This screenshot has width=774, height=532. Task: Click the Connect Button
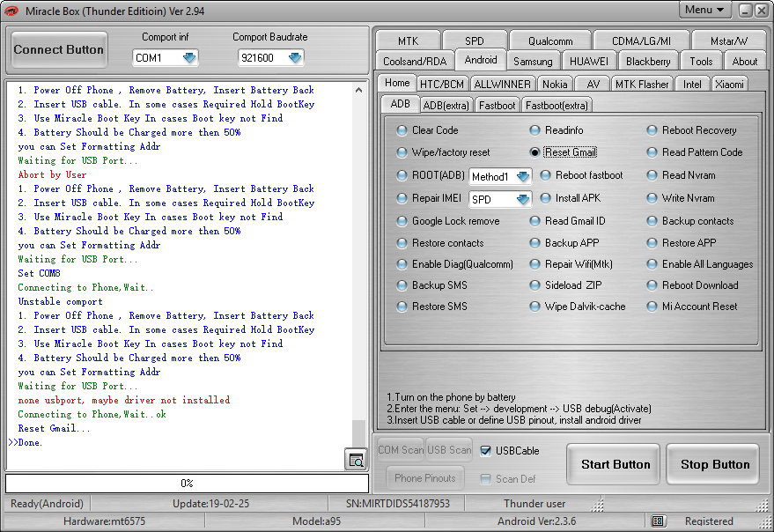click(59, 49)
